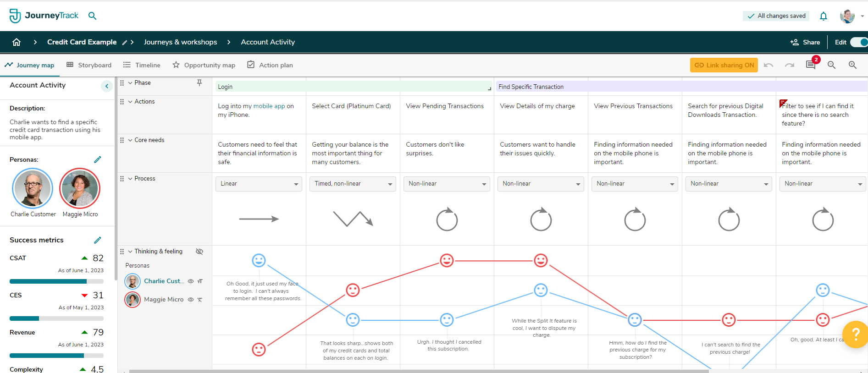Click the Account Activity breadcrumb
Viewport: 868px width, 373px height.
(268, 42)
